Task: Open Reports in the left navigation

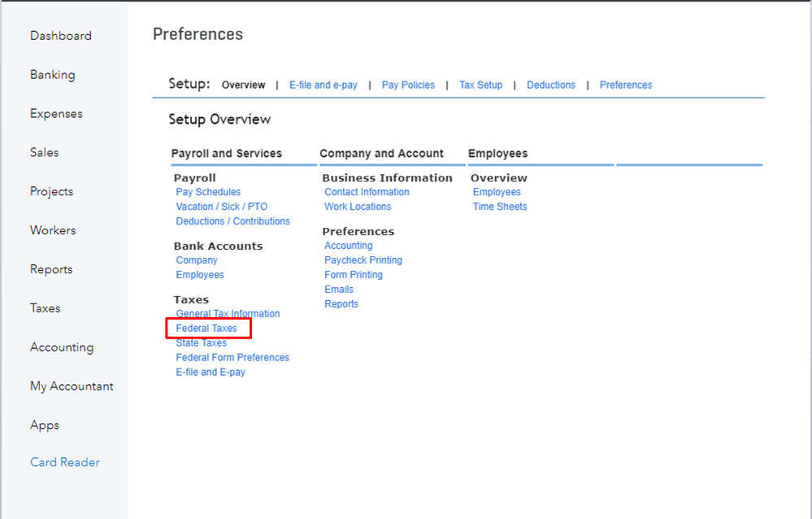Action: coord(51,269)
